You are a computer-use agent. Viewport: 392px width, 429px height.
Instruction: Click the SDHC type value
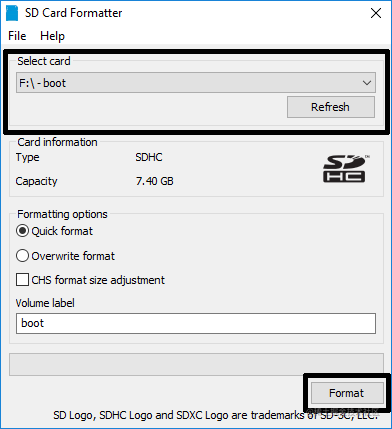point(149,157)
